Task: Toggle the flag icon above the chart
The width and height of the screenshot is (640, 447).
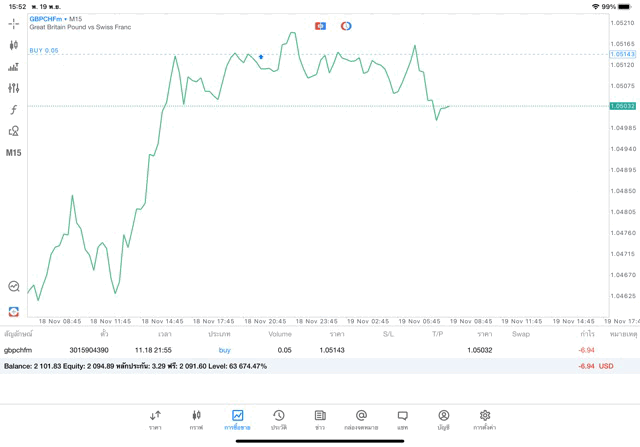Action: 320,26
